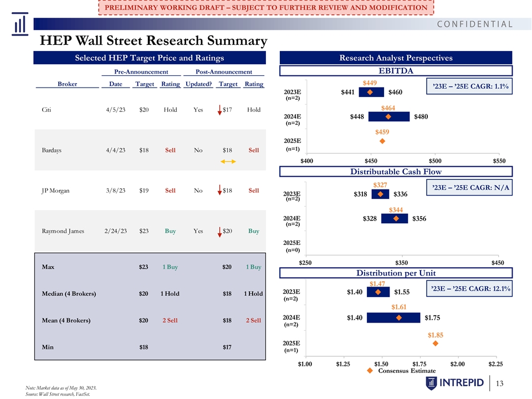Screen dimensions: 532x399
Task: Select the orange diamond under the $1.47 distribution estimate
Action: [x=378, y=292]
